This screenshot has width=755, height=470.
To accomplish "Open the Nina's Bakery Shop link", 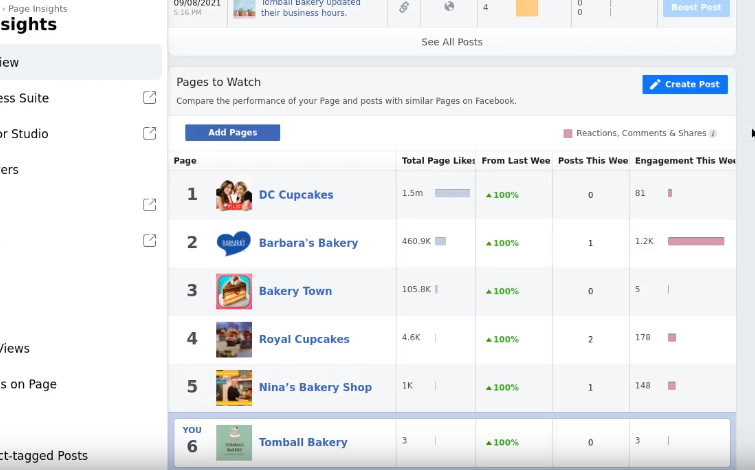I will click(315, 387).
